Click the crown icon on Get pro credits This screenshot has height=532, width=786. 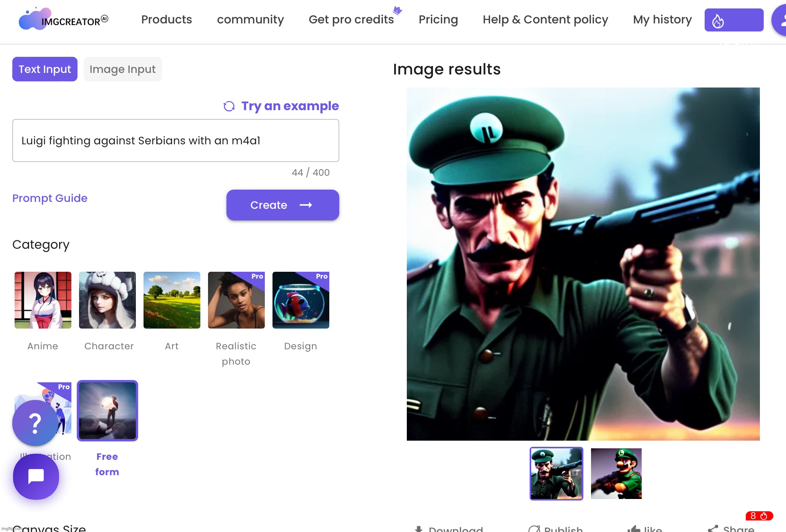point(398,10)
